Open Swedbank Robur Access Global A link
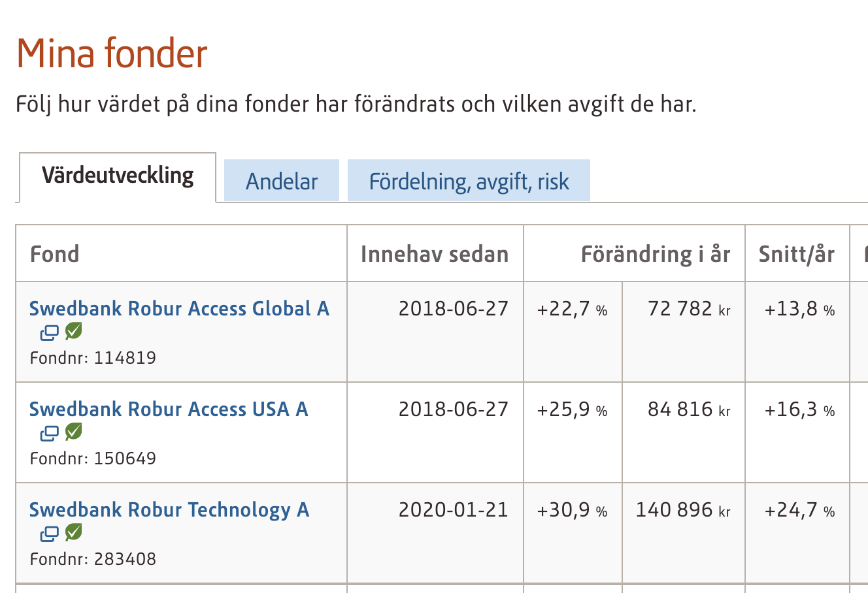This screenshot has height=593, width=868. (x=179, y=308)
